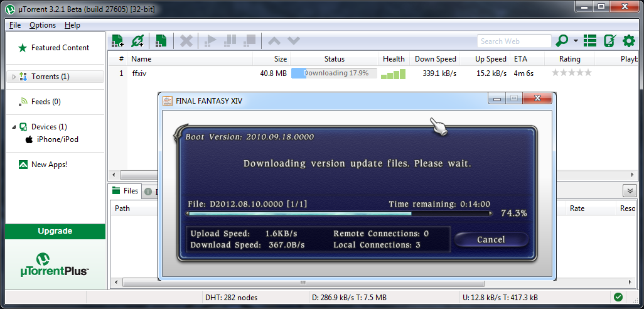This screenshot has height=309, width=644.
Task: Switch view with the list layout icon
Action: tap(590, 41)
